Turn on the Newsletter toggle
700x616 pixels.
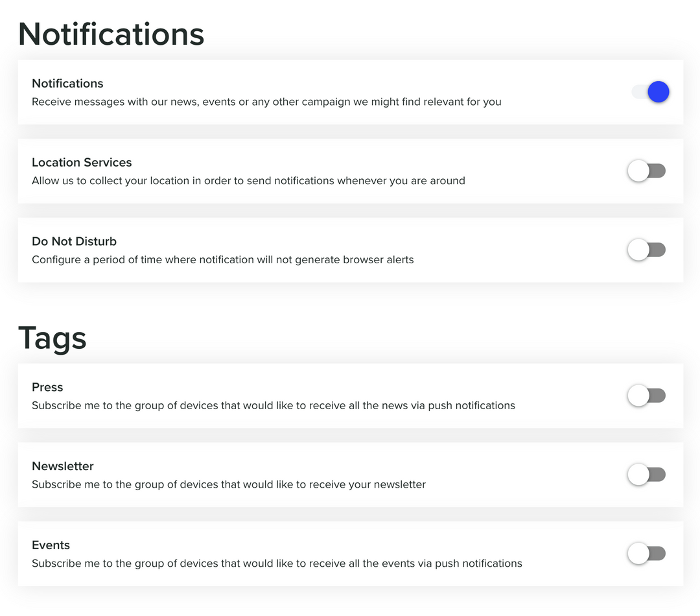(646, 475)
